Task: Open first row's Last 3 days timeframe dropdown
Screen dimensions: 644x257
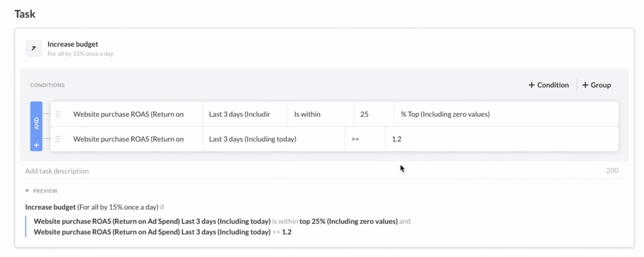Action: coord(245,114)
